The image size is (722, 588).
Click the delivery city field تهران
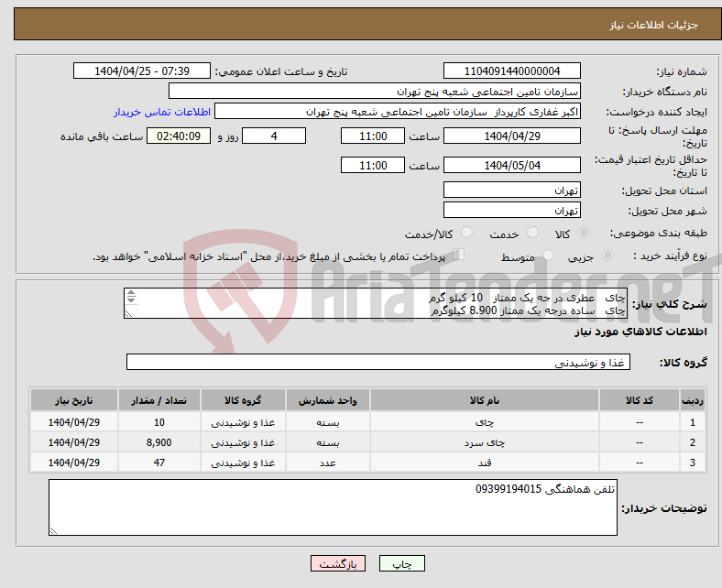(511, 210)
